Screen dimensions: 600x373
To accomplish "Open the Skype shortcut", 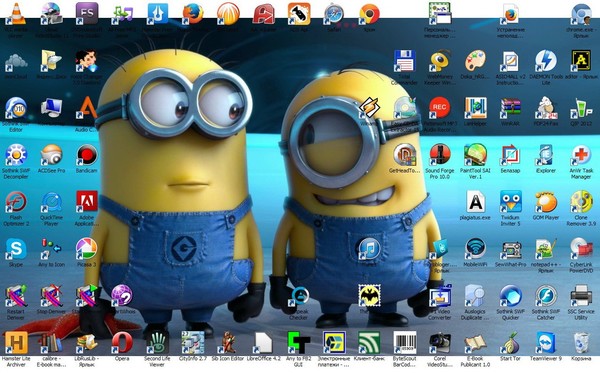I will click(16, 249).
